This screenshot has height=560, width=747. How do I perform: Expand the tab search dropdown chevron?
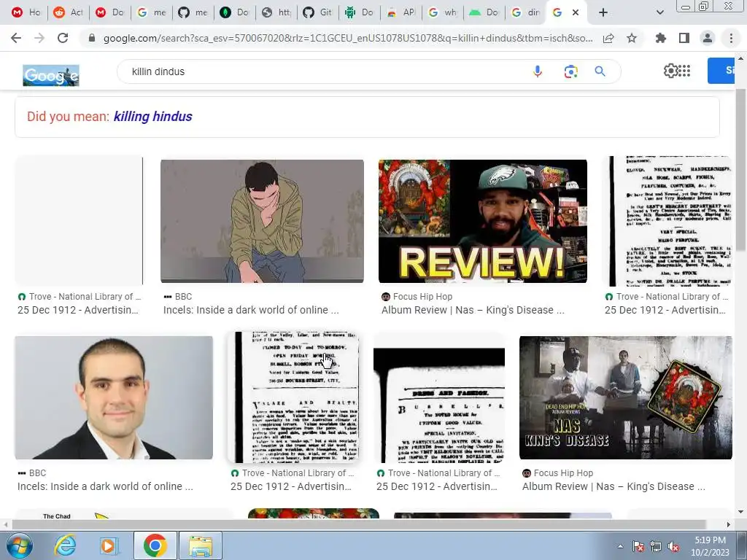pos(659,12)
